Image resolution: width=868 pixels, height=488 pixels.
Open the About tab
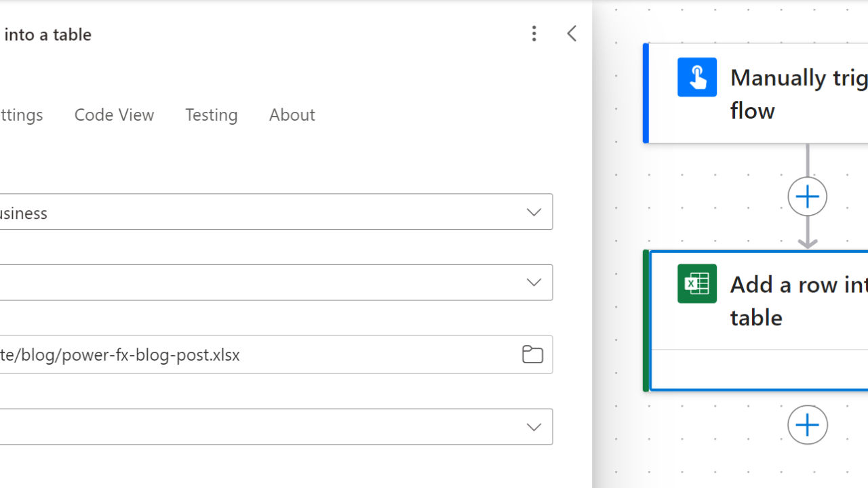point(292,115)
